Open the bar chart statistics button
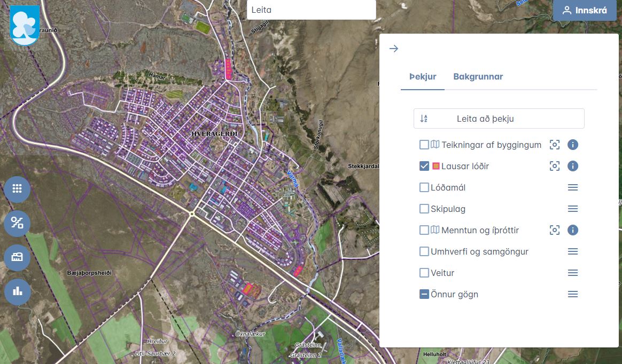The image size is (622, 364). coord(17,291)
